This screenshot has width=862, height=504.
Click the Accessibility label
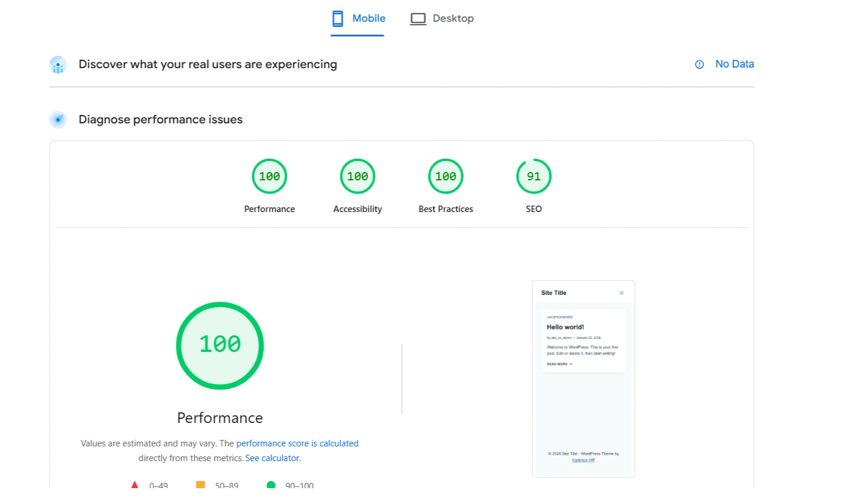[x=358, y=209]
